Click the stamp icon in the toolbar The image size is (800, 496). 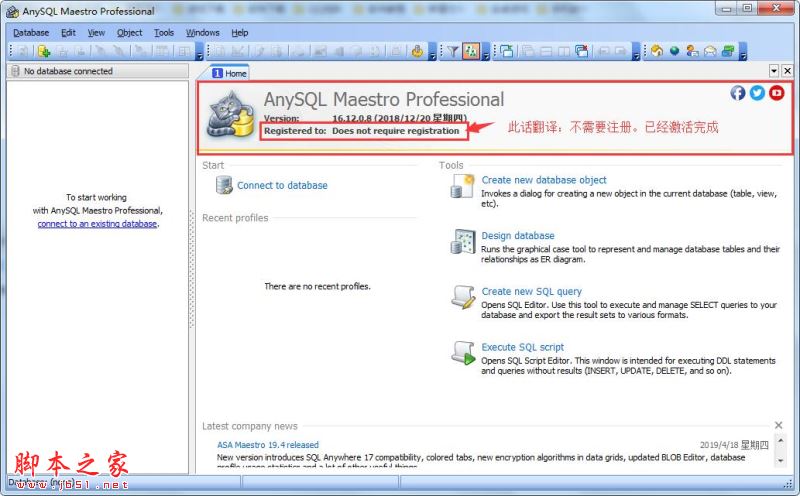click(417, 51)
